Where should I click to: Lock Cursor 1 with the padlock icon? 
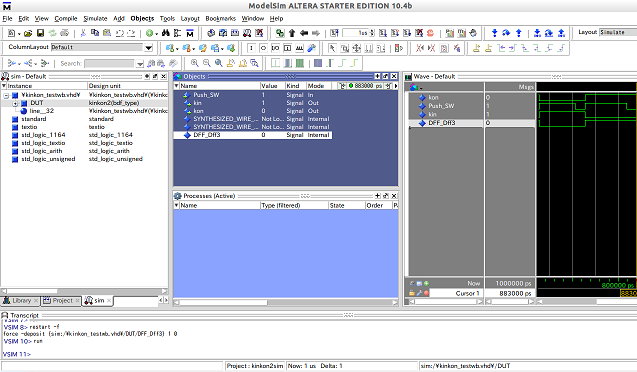(x=412, y=293)
